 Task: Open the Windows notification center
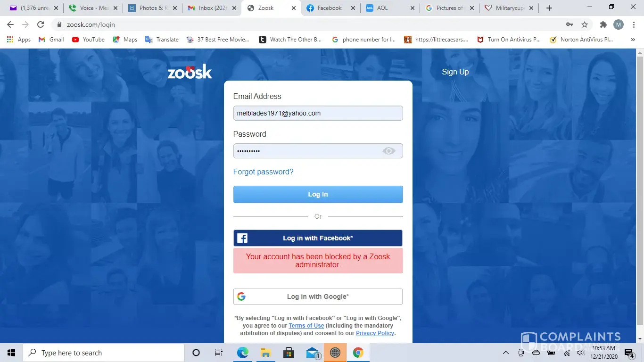point(629,353)
